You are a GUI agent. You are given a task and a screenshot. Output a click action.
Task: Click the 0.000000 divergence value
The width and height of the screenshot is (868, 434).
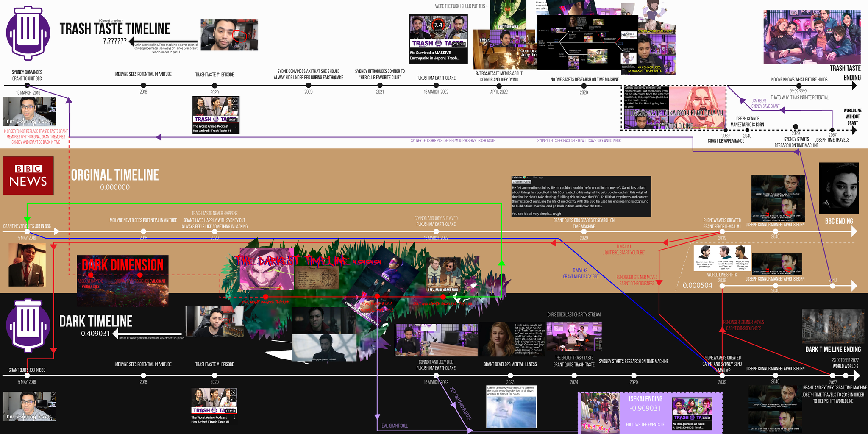click(x=115, y=187)
